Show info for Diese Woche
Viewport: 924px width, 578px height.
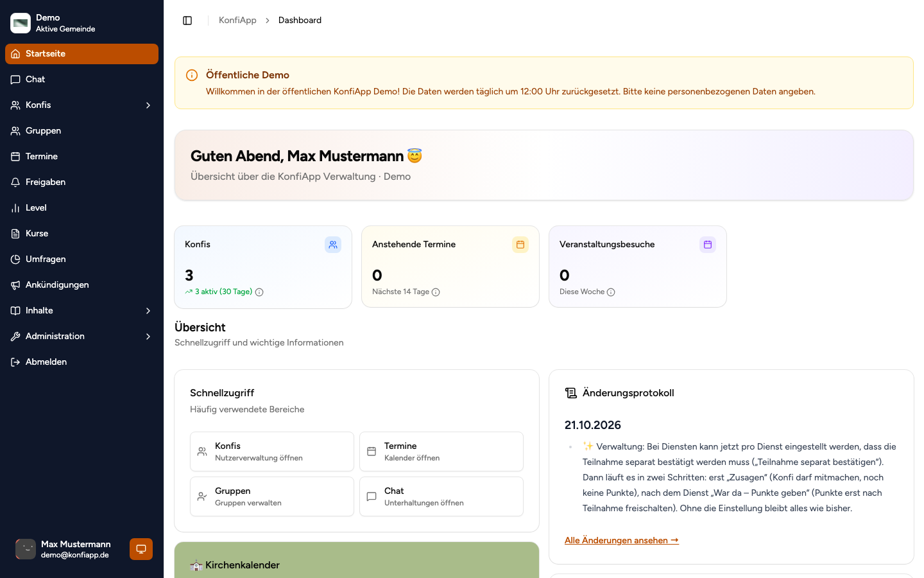coord(611,292)
